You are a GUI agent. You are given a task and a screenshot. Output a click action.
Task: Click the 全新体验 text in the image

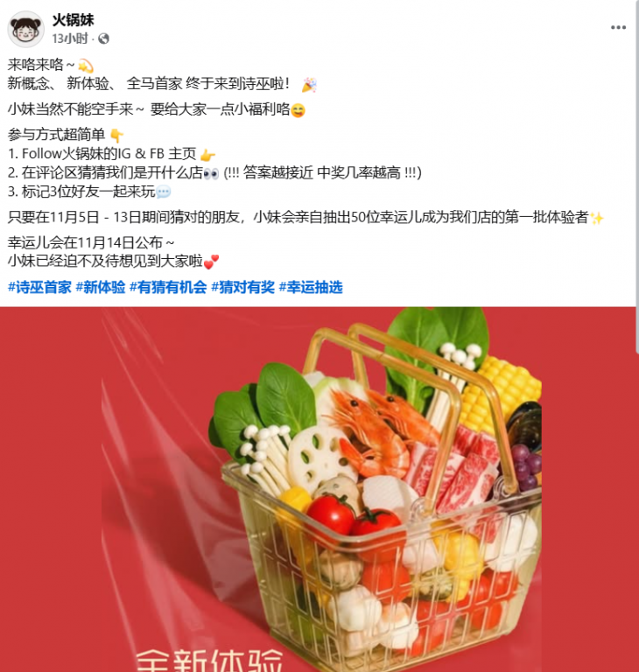(x=209, y=661)
